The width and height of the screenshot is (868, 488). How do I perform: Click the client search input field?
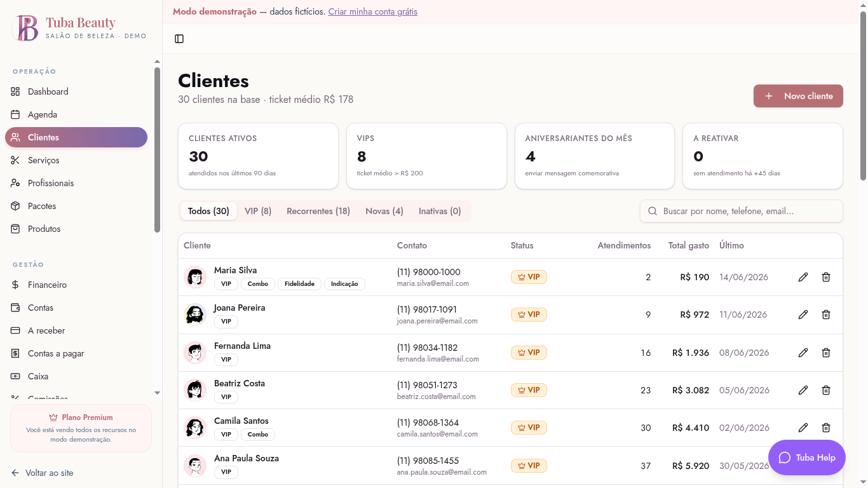point(742,211)
